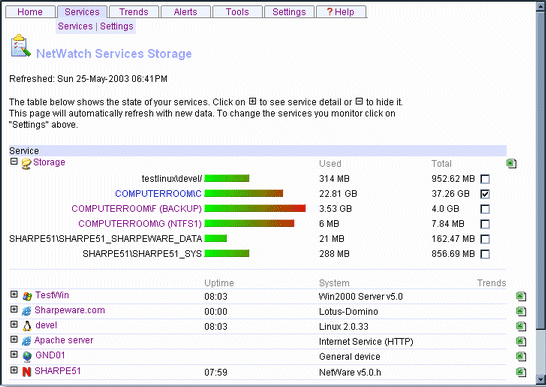Open the Apache server link
This screenshot has height=387, width=546.
(x=64, y=340)
